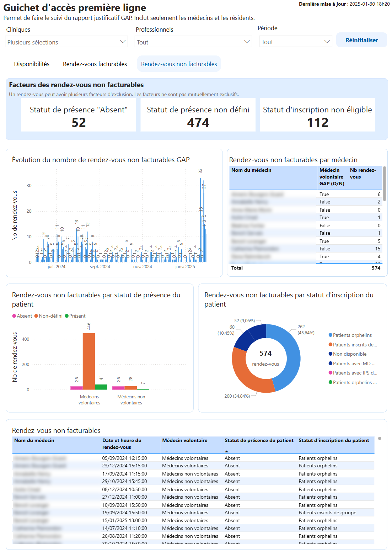Click the Non disponible legend dot
Viewport: 392px width, 552px height.
[x=331, y=354]
